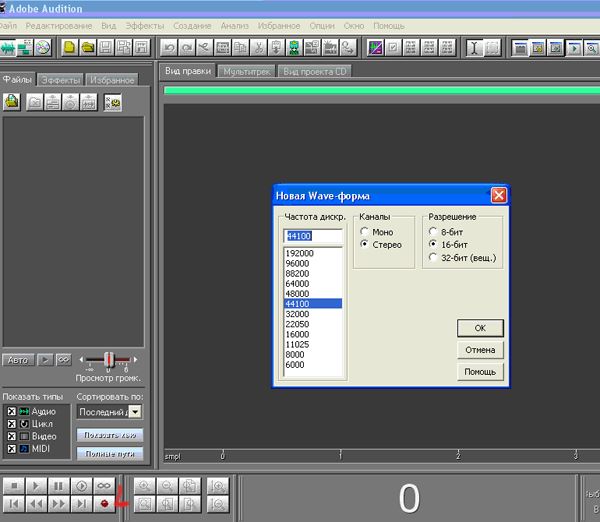Select the Моно channel radio button
This screenshot has width=600, height=522.
pyautogui.click(x=364, y=232)
